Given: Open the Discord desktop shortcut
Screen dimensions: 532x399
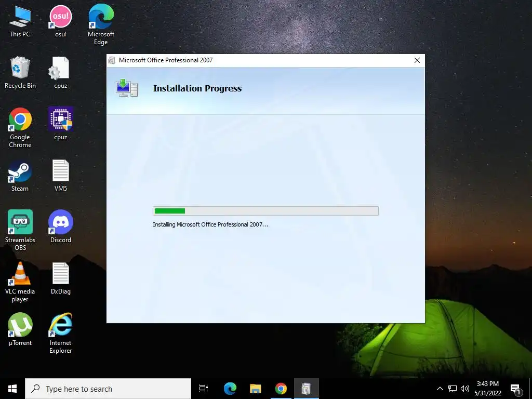Looking at the screenshot, I should [x=60, y=227].
